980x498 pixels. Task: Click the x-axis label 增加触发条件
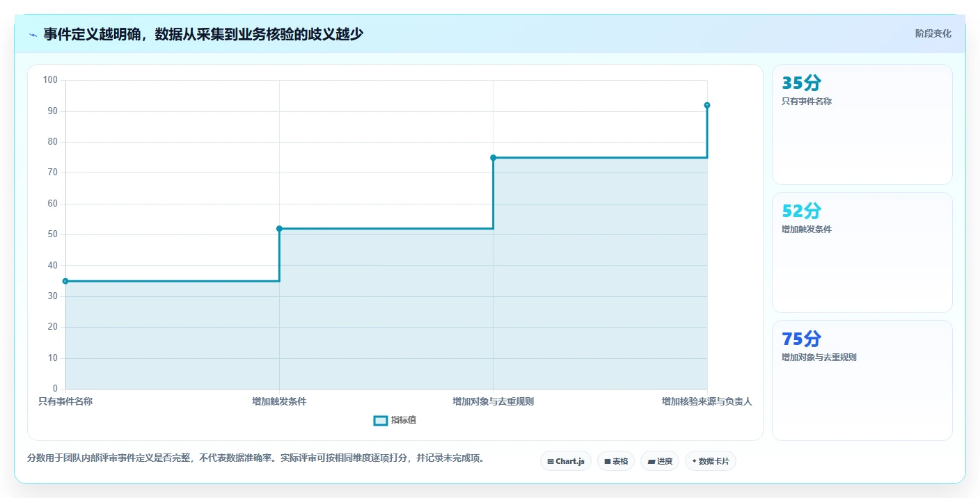[x=279, y=401]
